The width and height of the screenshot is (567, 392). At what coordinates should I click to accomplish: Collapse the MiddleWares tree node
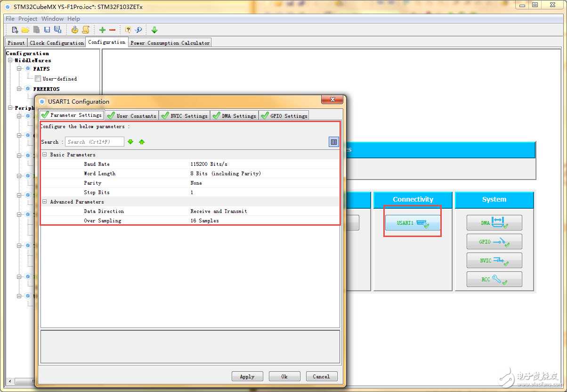[x=10, y=60]
